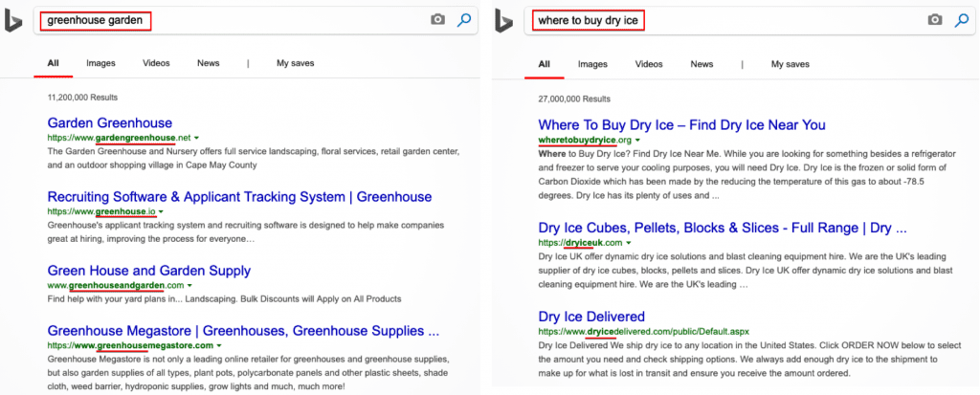Open Green House and Garden Supply result
The image size is (980, 395).
click(148, 271)
